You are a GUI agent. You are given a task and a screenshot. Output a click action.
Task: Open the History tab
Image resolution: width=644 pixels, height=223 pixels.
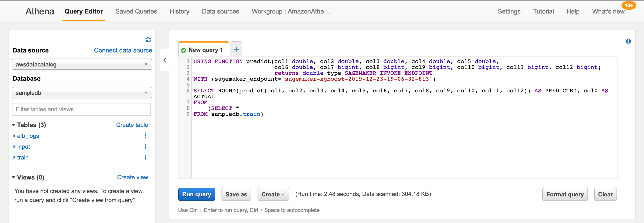(179, 11)
